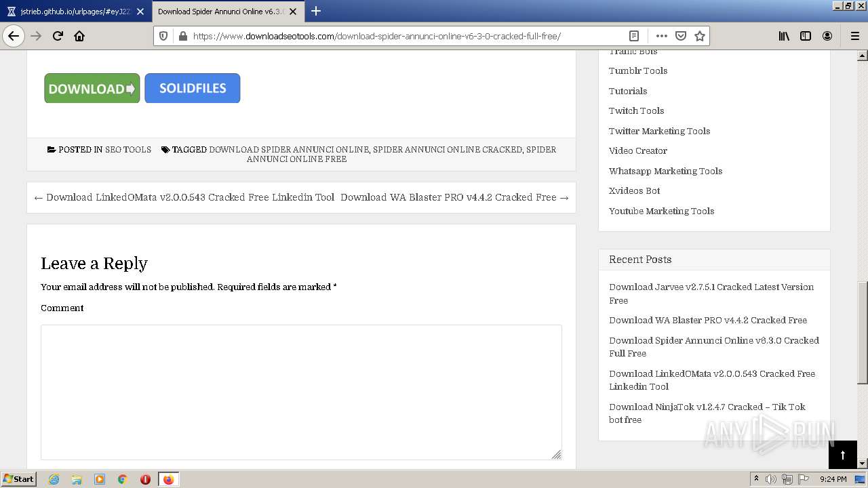
Task: Click the blue SOLIDFILES button
Action: tap(193, 88)
